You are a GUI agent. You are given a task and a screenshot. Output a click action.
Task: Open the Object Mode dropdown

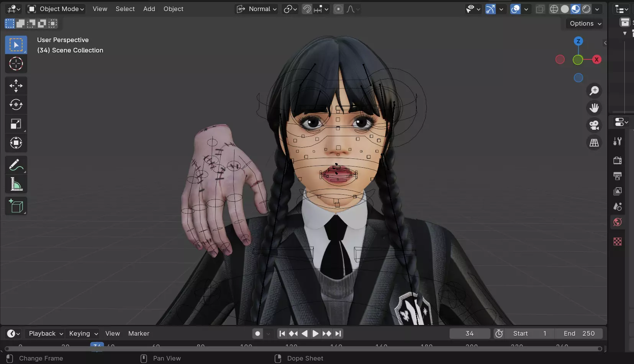(56, 9)
